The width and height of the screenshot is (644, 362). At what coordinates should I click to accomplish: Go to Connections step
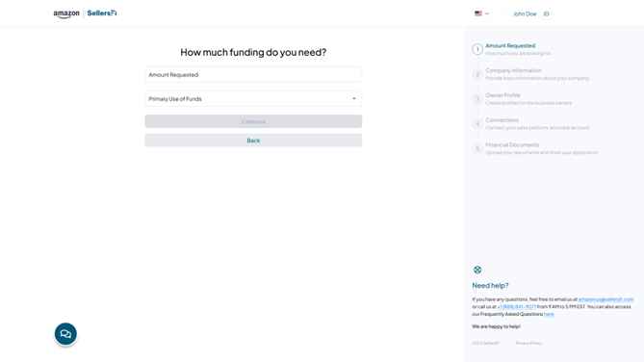point(502,120)
